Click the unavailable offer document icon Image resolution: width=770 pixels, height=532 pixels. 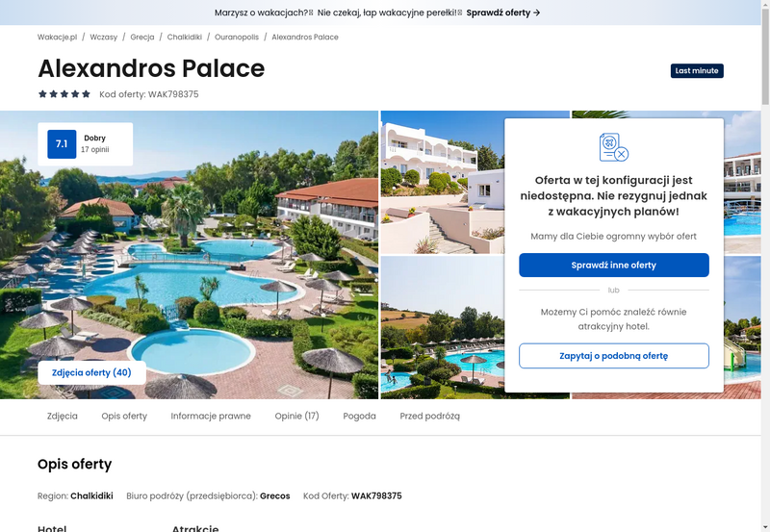(614, 147)
